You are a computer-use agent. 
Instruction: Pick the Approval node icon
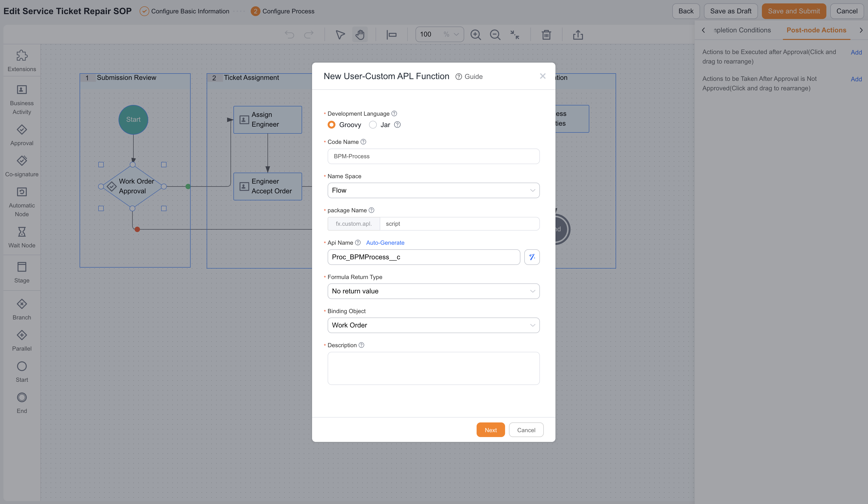click(x=22, y=130)
